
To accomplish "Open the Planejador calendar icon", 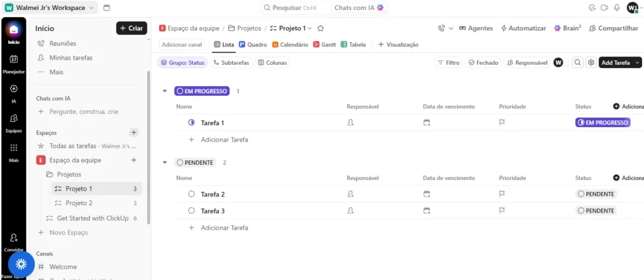I will click(x=14, y=59).
